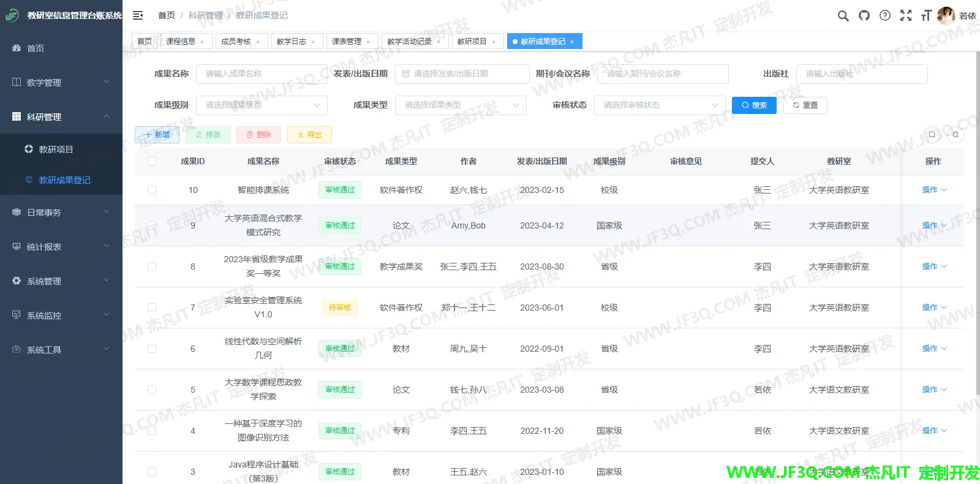The image size is (980, 484).
Task: Focus the 成果名称 input field
Action: [x=262, y=74]
